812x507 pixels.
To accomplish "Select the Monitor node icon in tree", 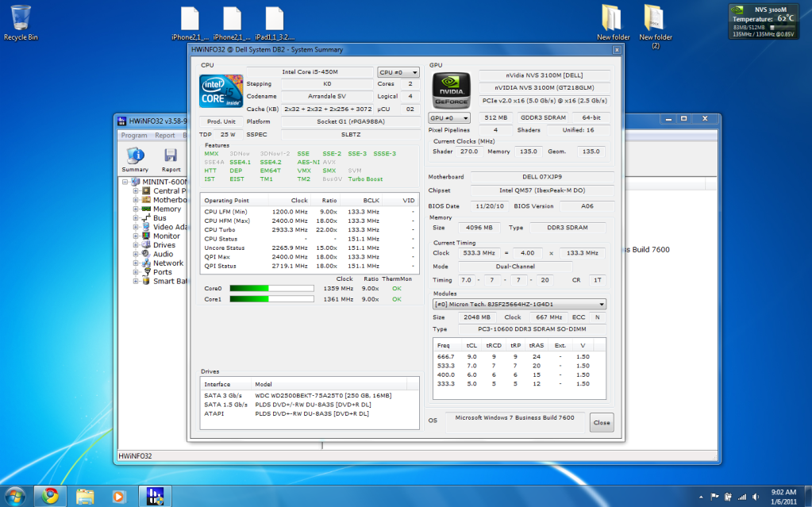I will pos(147,236).
